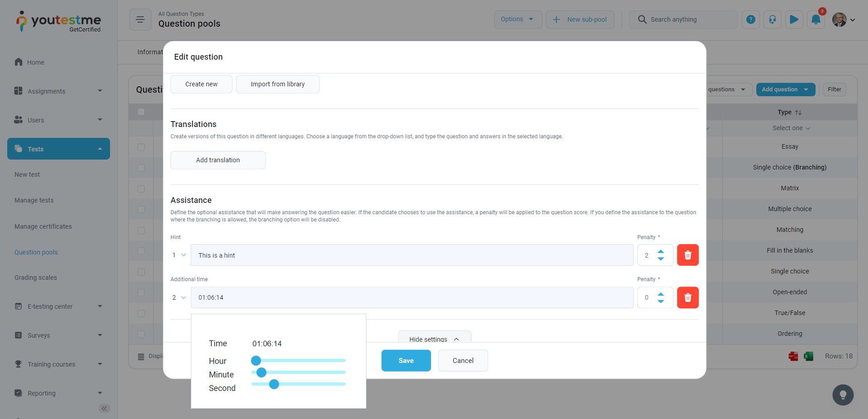Delete the additional time assistance row

point(688,297)
